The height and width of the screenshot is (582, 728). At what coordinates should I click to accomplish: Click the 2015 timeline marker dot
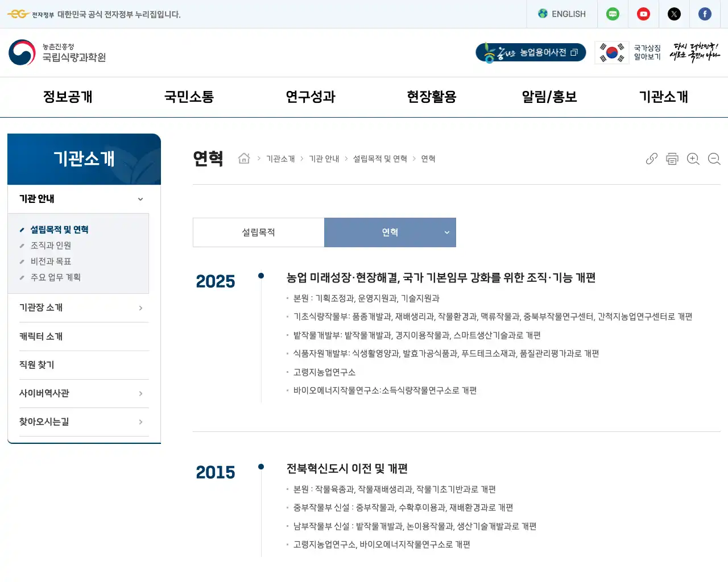261,467
